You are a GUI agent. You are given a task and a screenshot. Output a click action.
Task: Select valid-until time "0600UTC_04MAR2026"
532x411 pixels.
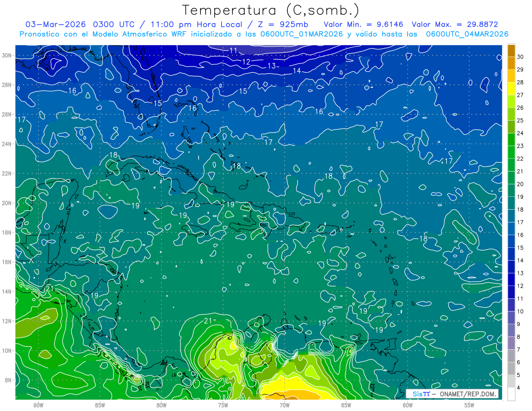pyautogui.click(x=467, y=34)
